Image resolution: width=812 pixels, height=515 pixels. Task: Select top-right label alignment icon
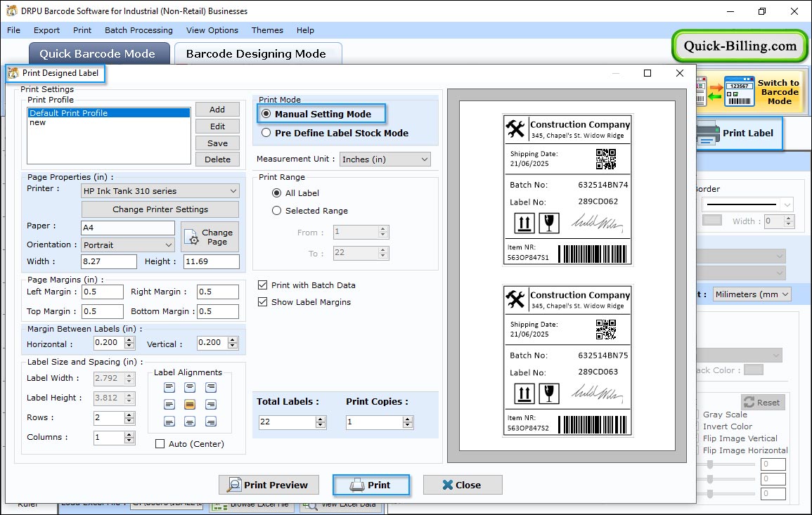[x=211, y=387]
